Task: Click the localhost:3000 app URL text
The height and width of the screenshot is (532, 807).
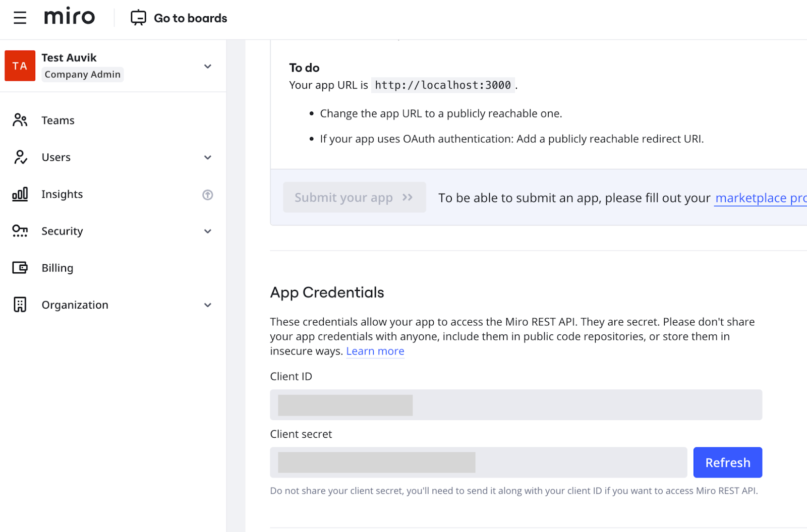Action: pos(442,85)
